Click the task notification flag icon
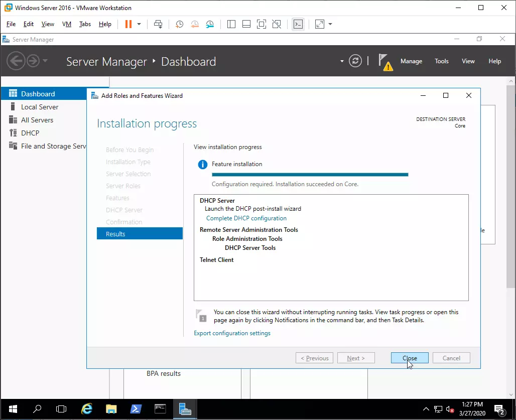 201,315
